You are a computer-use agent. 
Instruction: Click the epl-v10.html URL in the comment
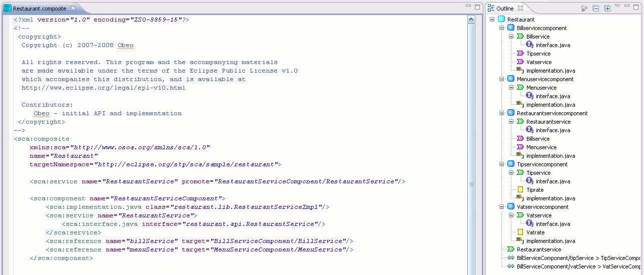(x=104, y=88)
